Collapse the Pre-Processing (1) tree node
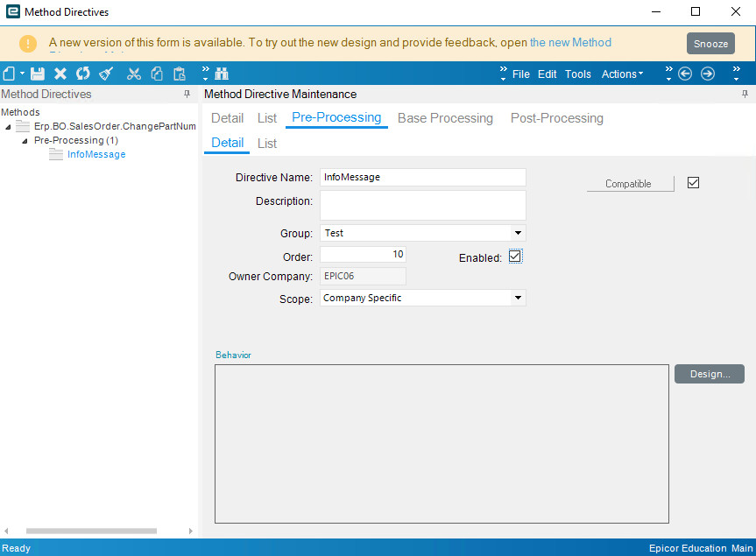Screen dimensions: 756x556 pyautogui.click(x=25, y=141)
